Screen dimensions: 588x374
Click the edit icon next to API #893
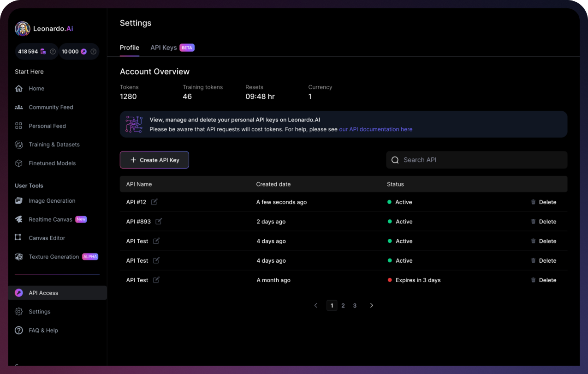pos(159,222)
